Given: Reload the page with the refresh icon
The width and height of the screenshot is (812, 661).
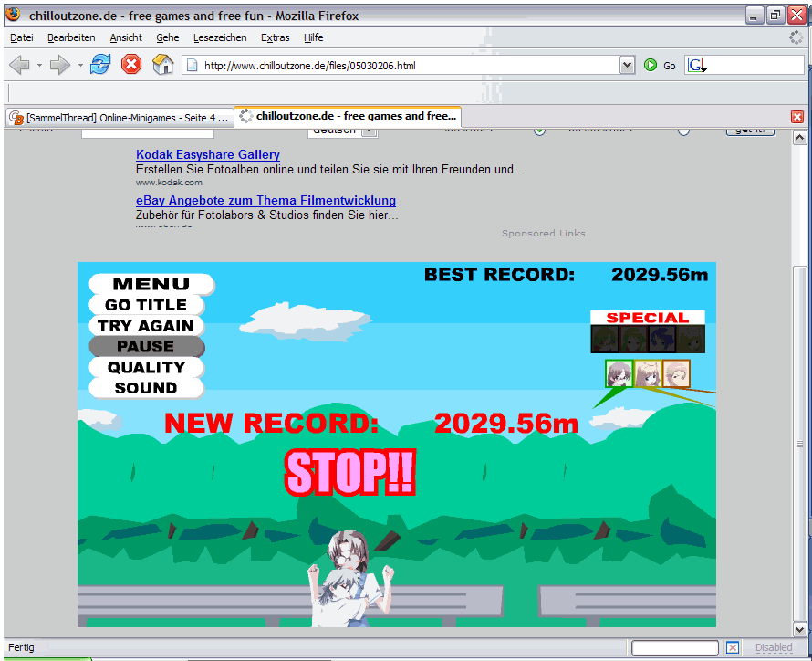Looking at the screenshot, I should 100,65.
